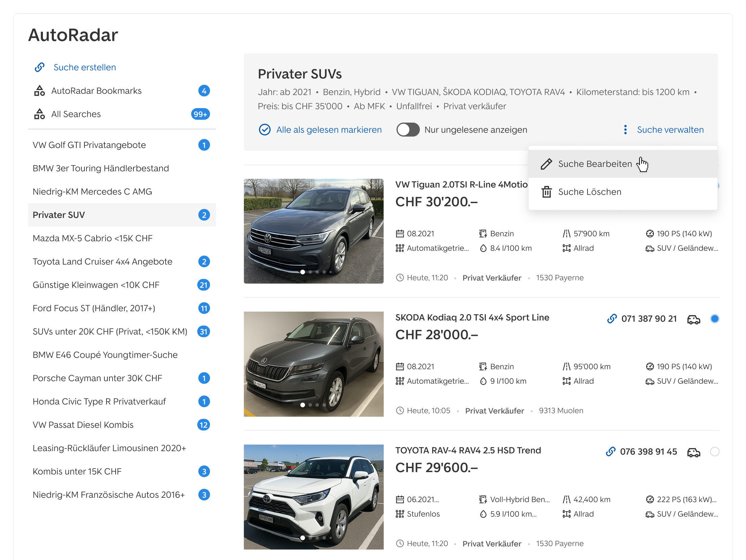This screenshot has height=560, width=746.
Task: Click the link icon beside Suche erstellen
Action: (x=40, y=67)
